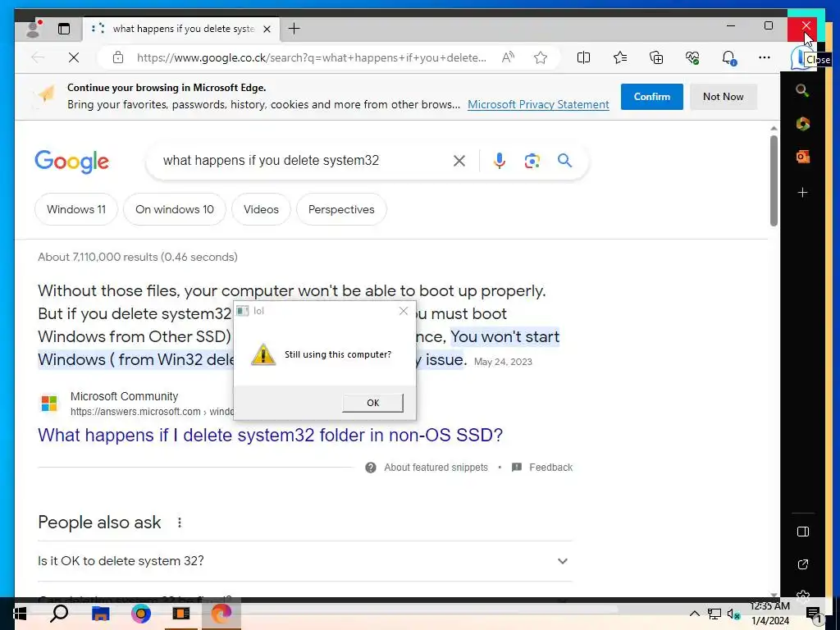Search by voice microphone icon
840x630 pixels.
[x=500, y=161]
